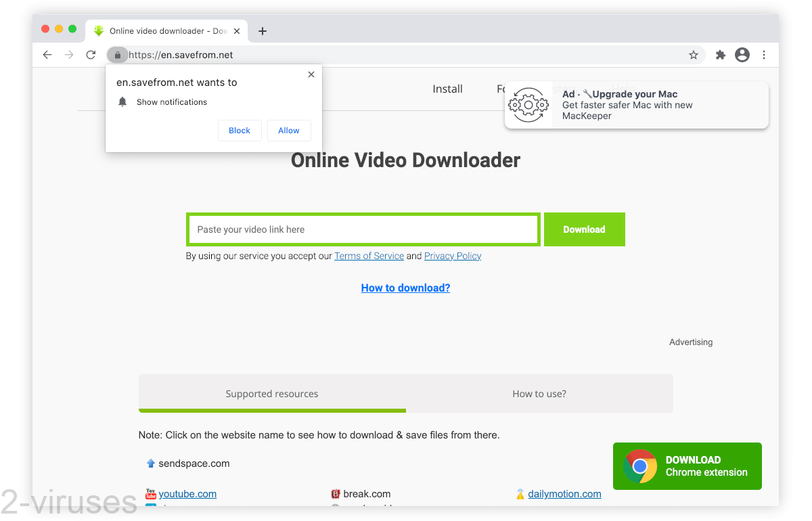Click the video link input field
Viewport: 812px width, 521px height.
click(x=363, y=229)
